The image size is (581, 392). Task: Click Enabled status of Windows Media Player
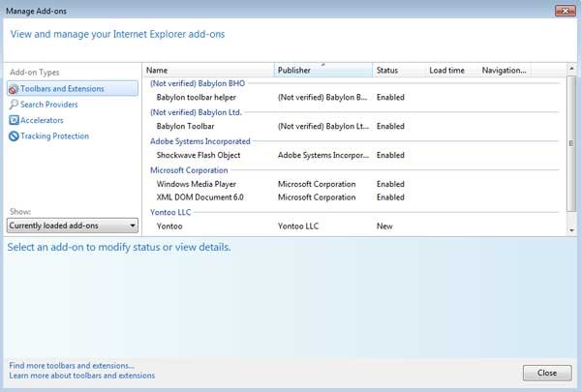point(390,184)
